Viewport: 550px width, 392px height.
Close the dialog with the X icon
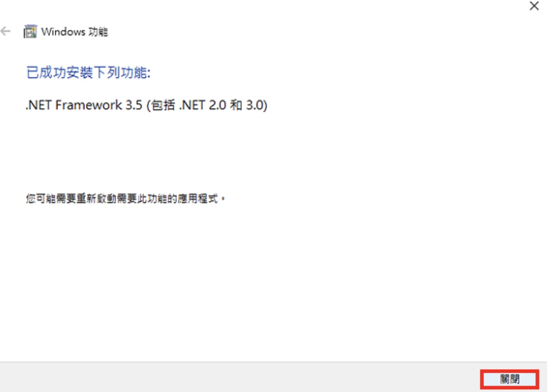(534, 7)
